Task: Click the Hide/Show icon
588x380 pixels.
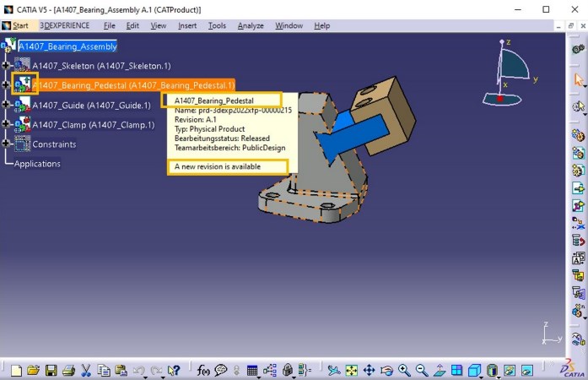Action: click(x=510, y=371)
